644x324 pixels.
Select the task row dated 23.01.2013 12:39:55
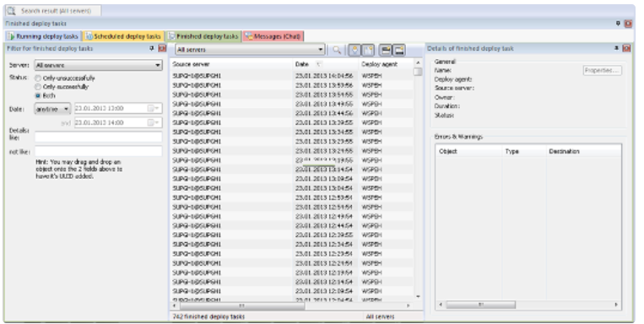pos(292,235)
